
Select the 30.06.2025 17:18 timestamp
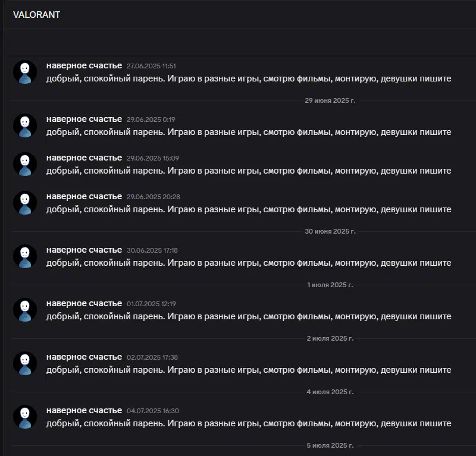tap(152, 250)
